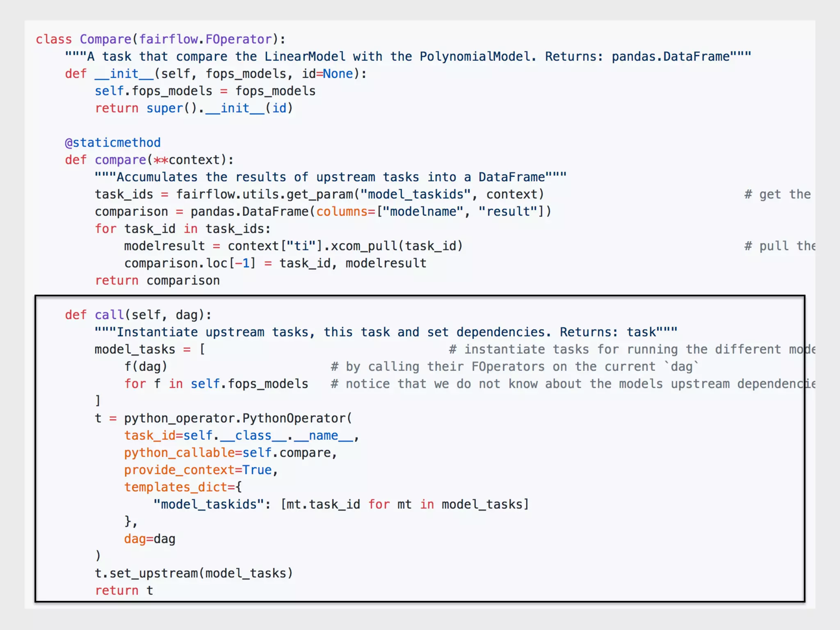Click 'templates_dict={' argument
Image resolution: width=840 pixels, height=630 pixels.
[183, 487]
